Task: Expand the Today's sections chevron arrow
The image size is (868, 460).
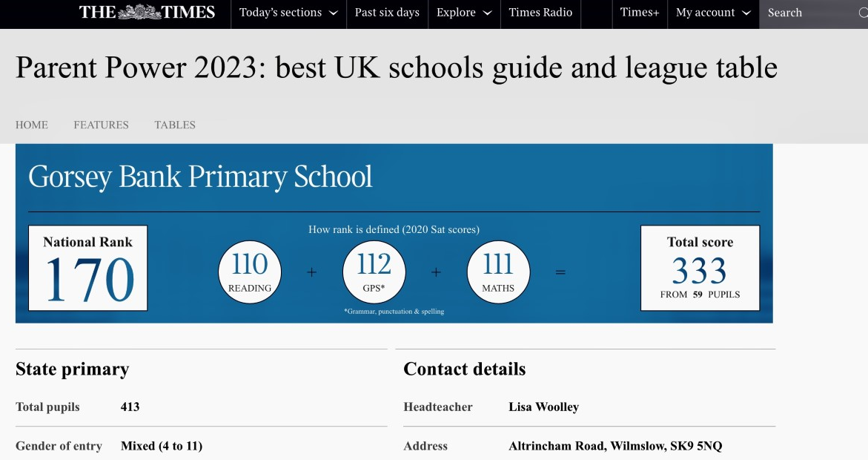Action: coord(334,13)
